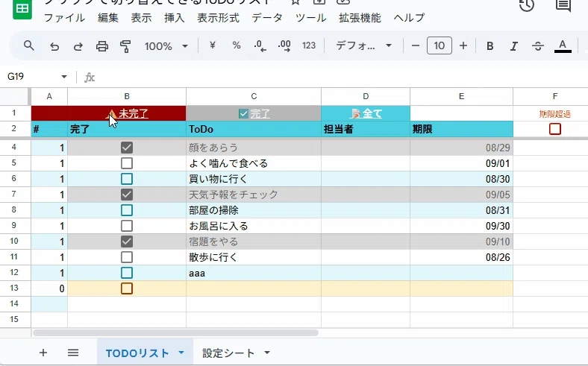
Task: Click the 全て filter link
Action: pos(372,113)
